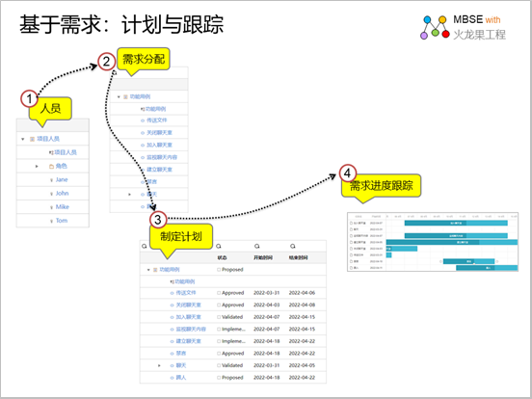Tick the status checkbox in the 监视聊天内容 row
This screenshot has width=532, height=399.
219,329
